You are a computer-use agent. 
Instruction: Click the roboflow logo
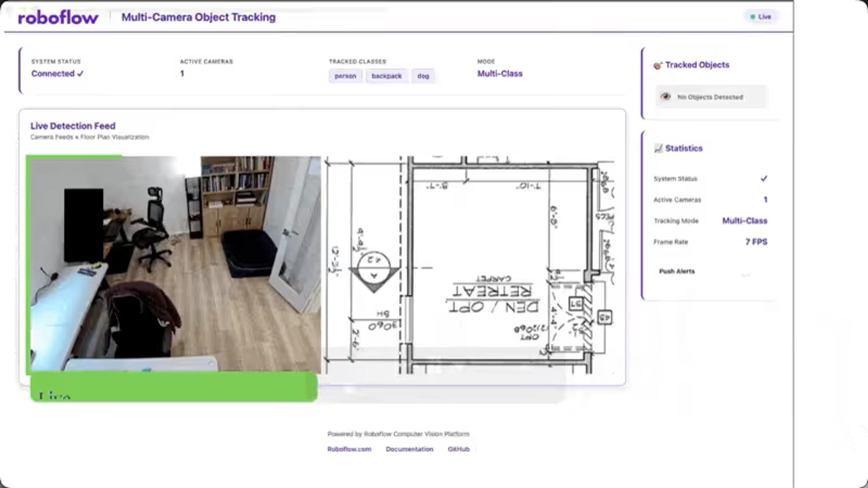pyautogui.click(x=58, y=18)
